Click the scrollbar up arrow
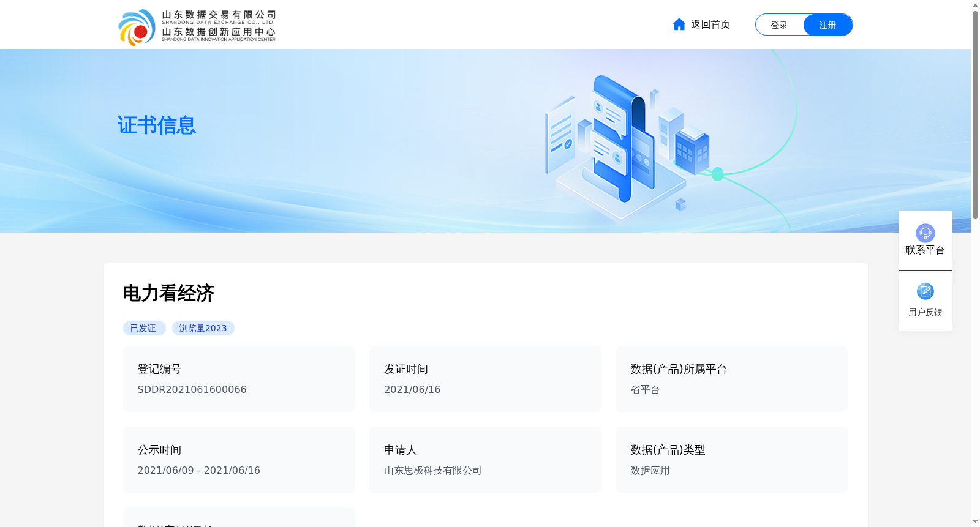980x527 pixels. 975,5
